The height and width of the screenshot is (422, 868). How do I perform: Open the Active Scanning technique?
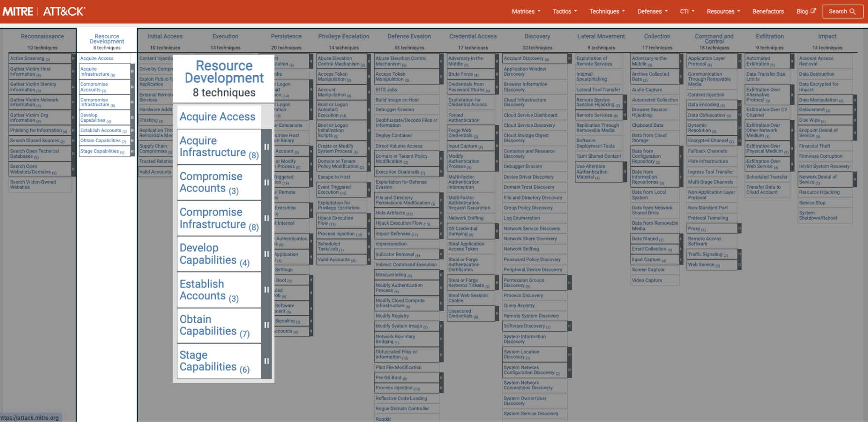click(30, 58)
